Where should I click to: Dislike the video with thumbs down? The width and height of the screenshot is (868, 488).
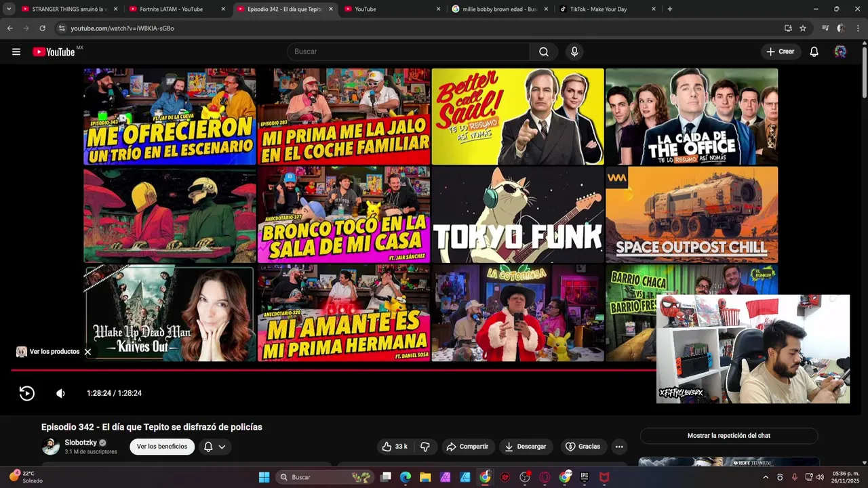425,447
